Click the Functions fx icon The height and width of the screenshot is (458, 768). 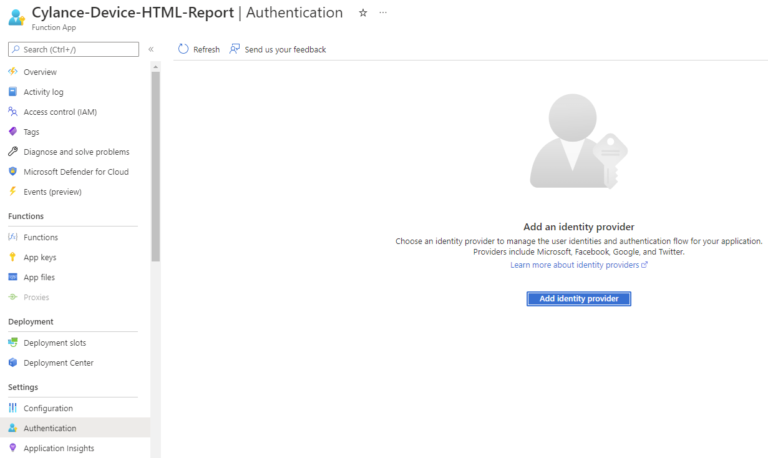pyautogui.click(x=13, y=237)
